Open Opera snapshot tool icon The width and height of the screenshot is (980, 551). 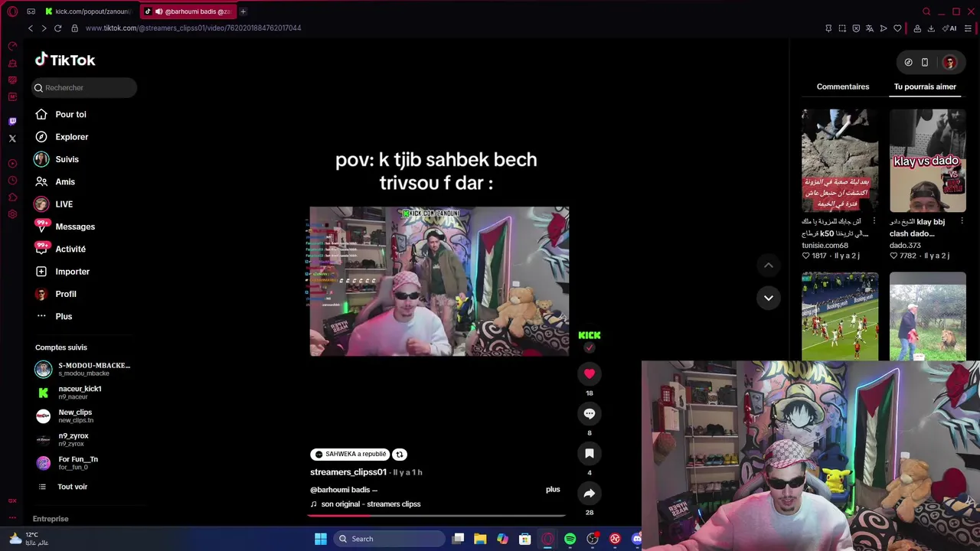[842, 28]
